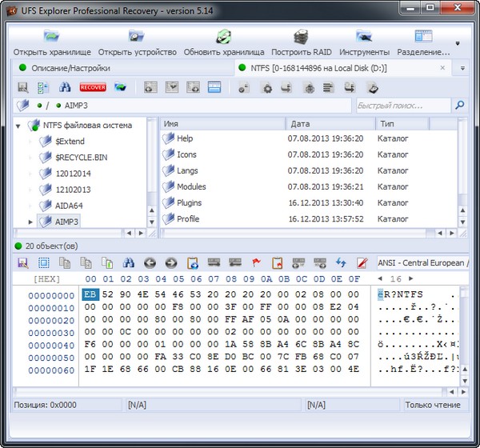Click the binoculars find icon in file toolbar
The width and height of the screenshot is (480, 448).
coord(64,86)
